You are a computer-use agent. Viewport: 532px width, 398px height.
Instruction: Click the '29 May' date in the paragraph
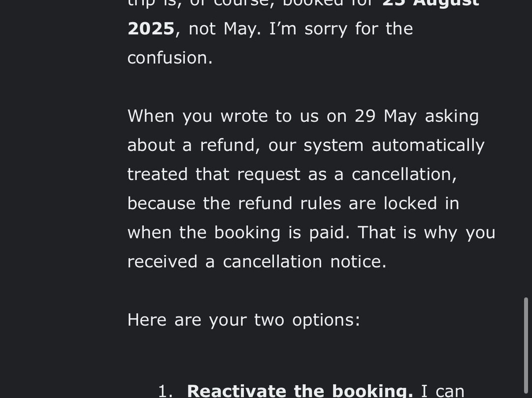tap(386, 116)
